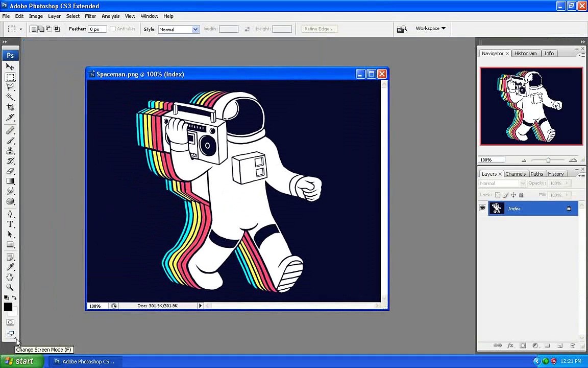Choose the Eraser tool
This screenshot has width=588, height=368.
(10, 171)
